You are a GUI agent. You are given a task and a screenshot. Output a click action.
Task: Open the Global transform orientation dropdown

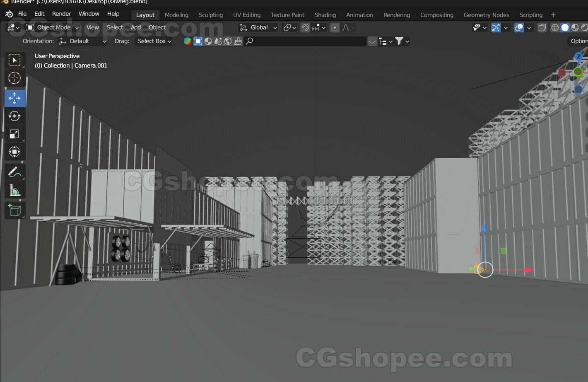click(x=258, y=27)
